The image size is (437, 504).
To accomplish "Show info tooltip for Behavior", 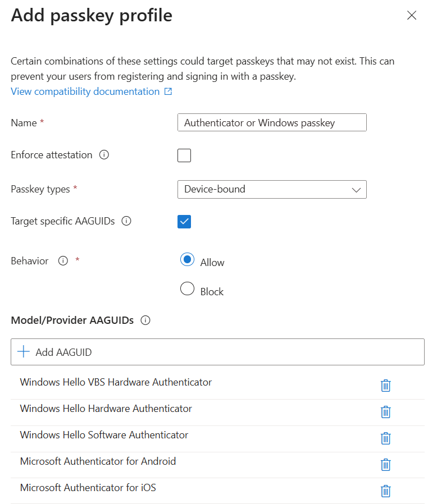I will 63,260.
